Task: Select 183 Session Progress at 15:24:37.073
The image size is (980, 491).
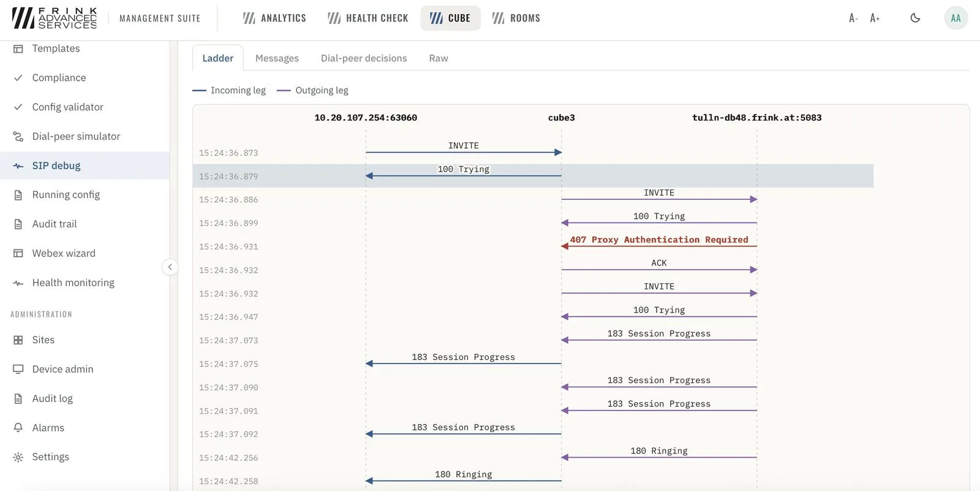Action: pos(659,337)
